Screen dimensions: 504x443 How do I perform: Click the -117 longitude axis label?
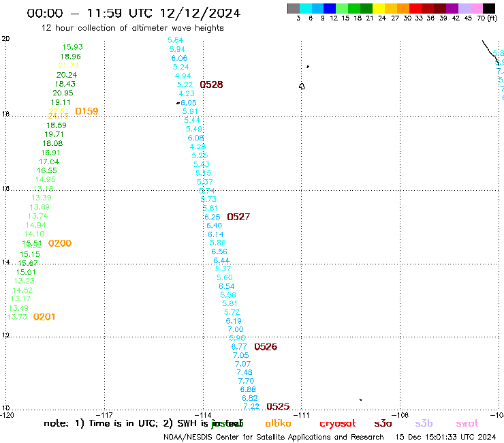tap(104, 415)
